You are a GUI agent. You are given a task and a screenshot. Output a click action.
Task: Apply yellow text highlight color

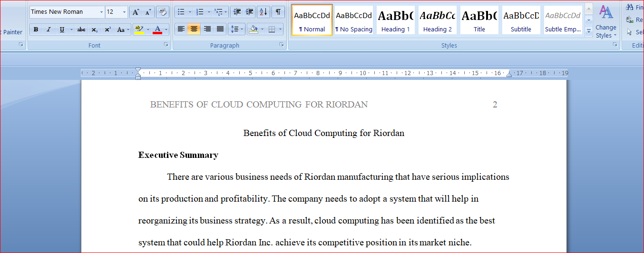139,29
